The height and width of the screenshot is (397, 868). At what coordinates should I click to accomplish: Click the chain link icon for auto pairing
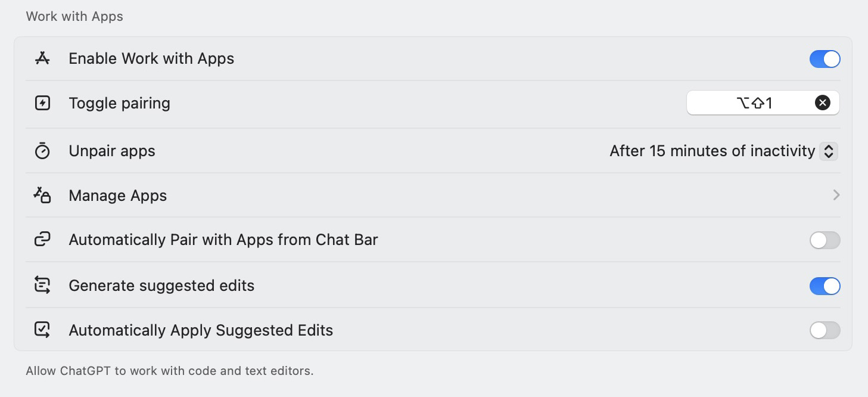[x=42, y=240]
